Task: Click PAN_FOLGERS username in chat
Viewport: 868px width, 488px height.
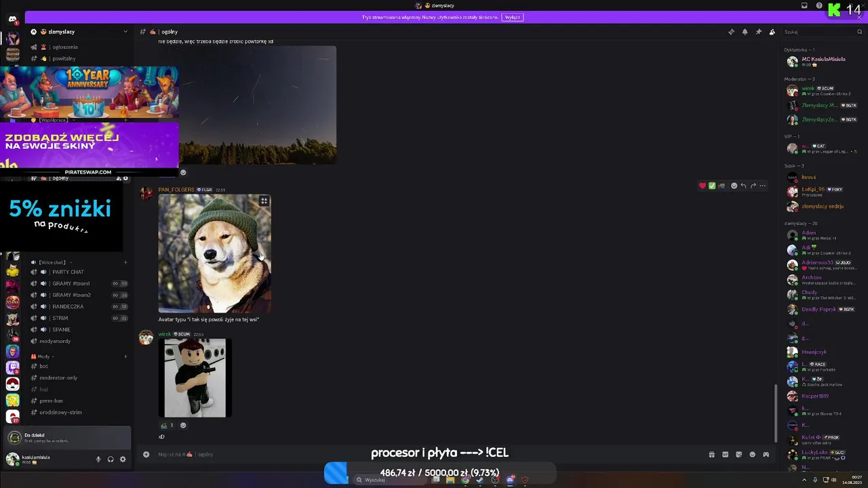Action: tap(176, 190)
